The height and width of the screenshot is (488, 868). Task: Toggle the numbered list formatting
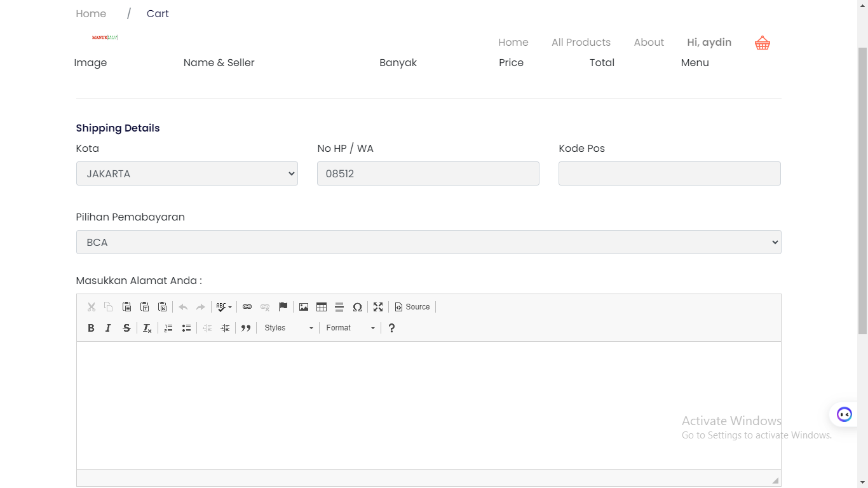click(168, 328)
